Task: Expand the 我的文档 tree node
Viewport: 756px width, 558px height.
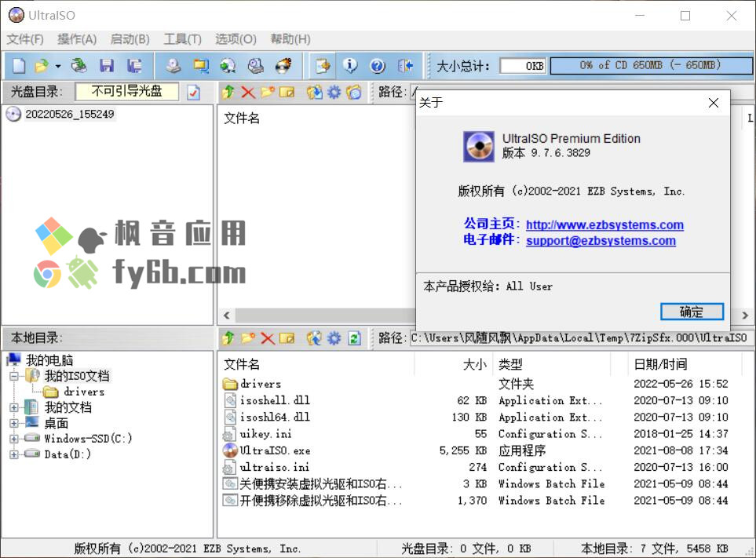Action: coord(14,407)
